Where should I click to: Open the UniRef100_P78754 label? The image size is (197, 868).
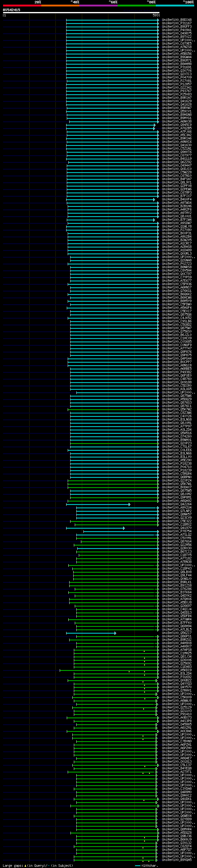[x=177, y=531]
